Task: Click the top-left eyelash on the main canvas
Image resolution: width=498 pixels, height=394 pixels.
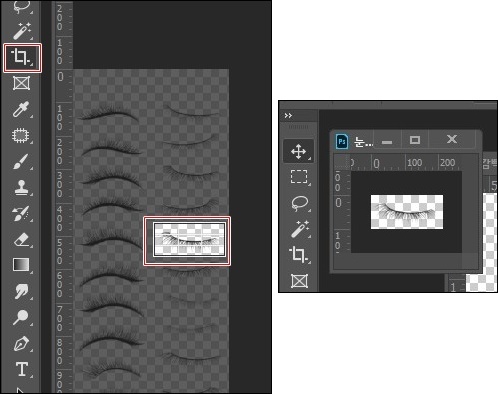Action: tap(109, 114)
